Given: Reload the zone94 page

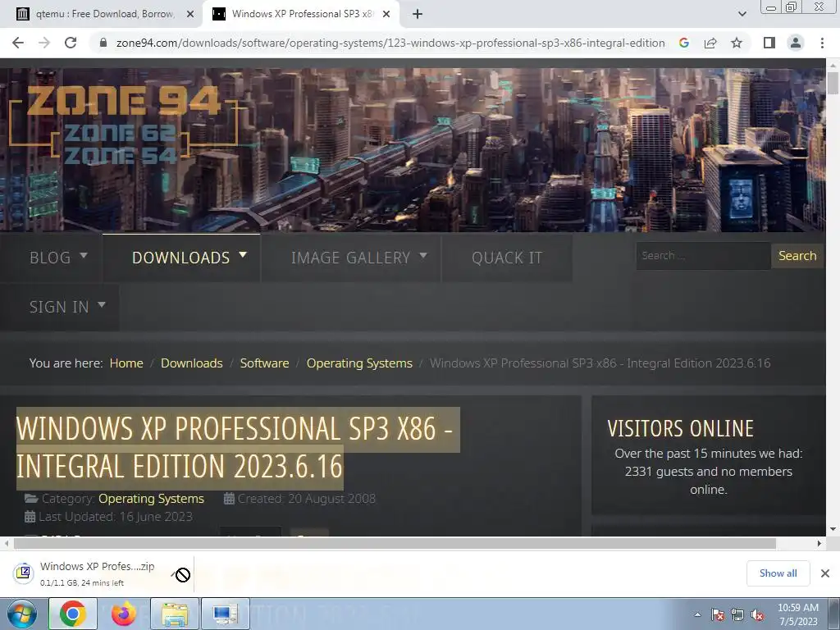Looking at the screenshot, I should pos(71,43).
